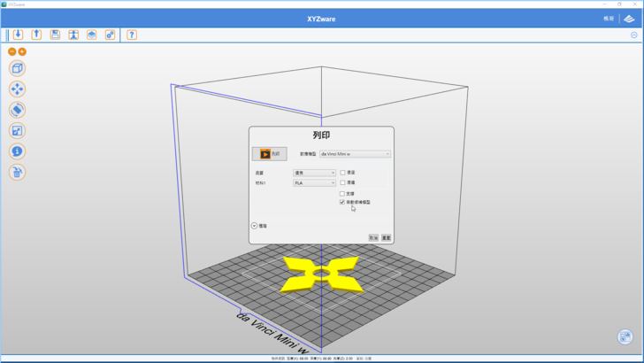Click the collapse toolbar circle icon at right

point(634,35)
